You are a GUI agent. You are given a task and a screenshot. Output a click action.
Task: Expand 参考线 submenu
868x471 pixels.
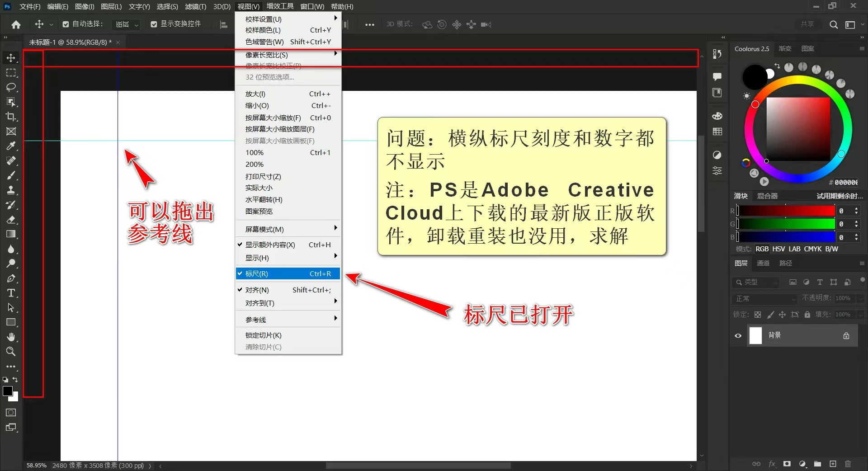[x=288, y=320]
